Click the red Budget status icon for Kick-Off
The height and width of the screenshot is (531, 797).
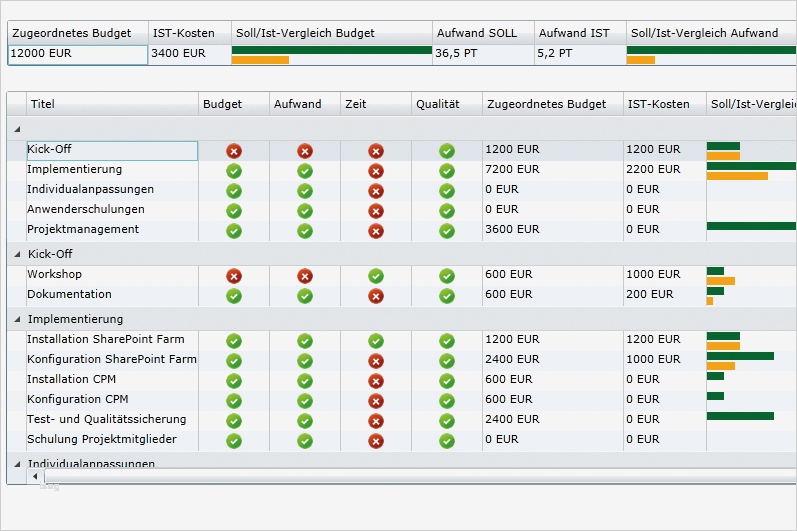coord(234,151)
